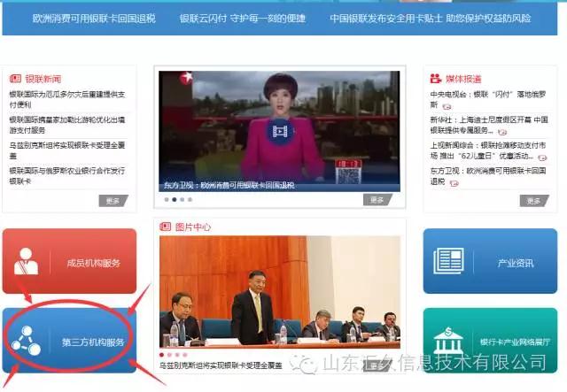Open the 银联新闻 section heading
Screen dimensions: 567x392
click(x=43, y=79)
